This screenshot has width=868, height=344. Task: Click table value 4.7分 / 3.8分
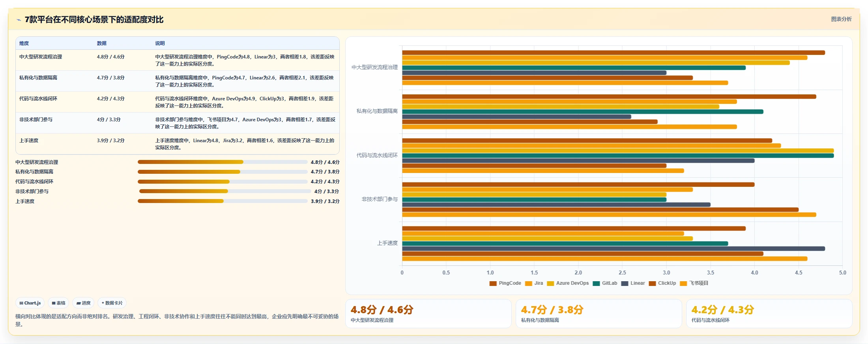[x=111, y=78]
